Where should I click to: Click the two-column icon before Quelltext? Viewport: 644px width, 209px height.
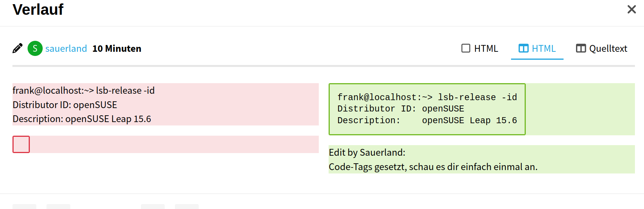(x=581, y=48)
